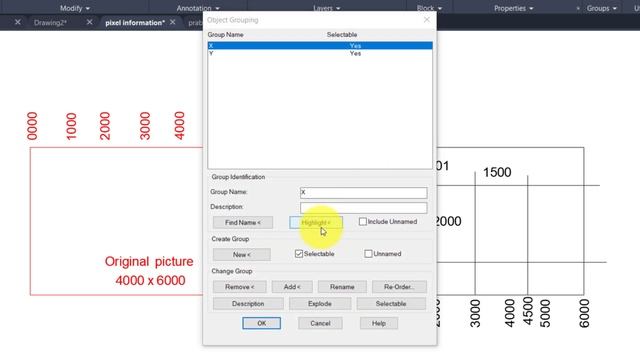The image size is (640, 360).
Task: Click the red 1000 axis label
Action: click(x=71, y=126)
